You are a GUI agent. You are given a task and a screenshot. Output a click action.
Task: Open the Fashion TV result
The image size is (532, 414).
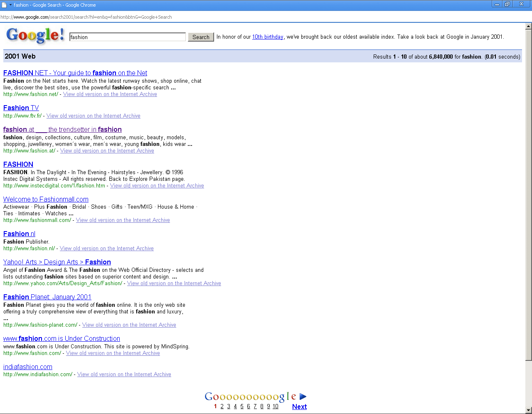(21, 108)
